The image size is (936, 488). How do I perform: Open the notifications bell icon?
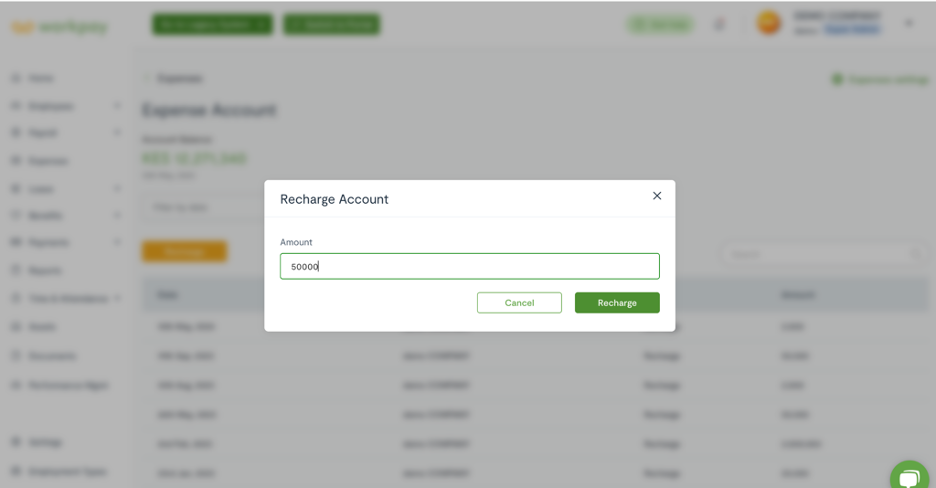(719, 24)
